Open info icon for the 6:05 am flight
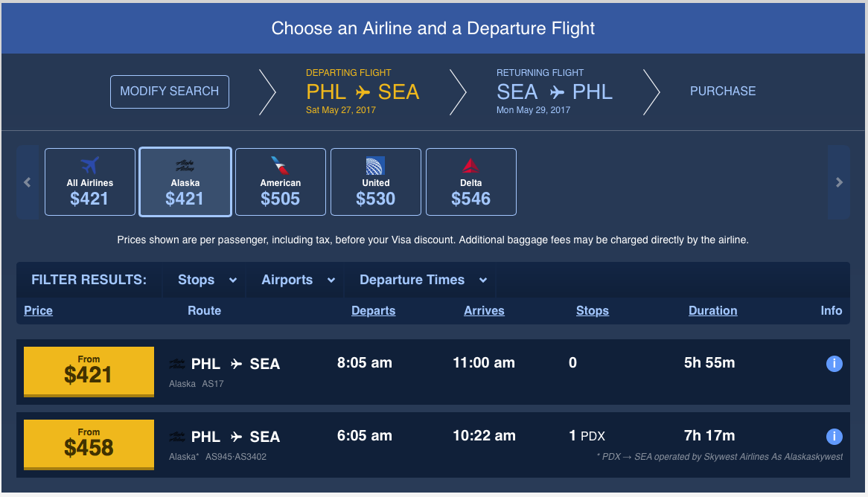868x497 pixels. click(x=834, y=437)
